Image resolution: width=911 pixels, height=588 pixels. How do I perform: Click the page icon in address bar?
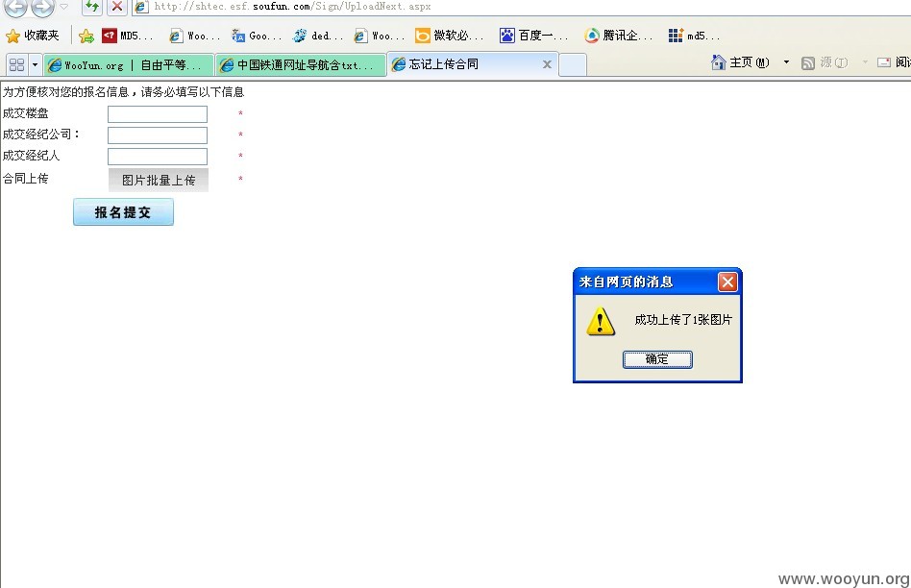pyautogui.click(x=141, y=7)
